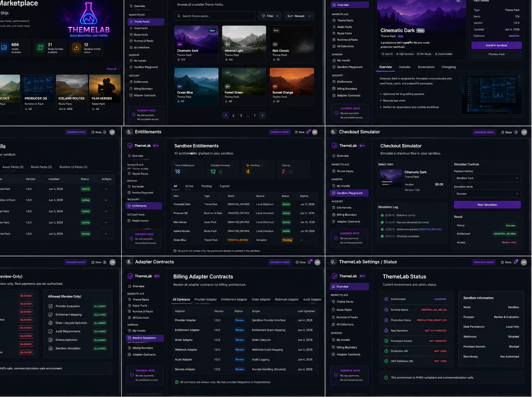The width and height of the screenshot is (532, 397).
Task: Click the HKD Database URL row icon
Action: (386, 361)
